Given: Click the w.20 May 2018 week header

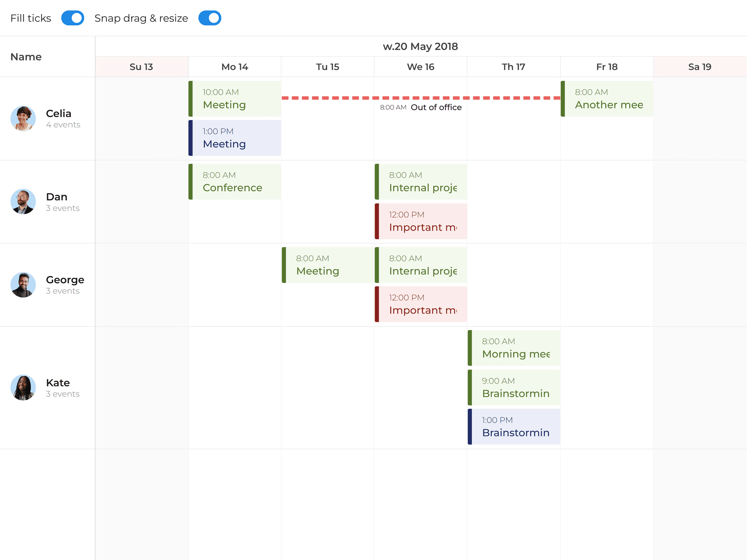Looking at the screenshot, I should [420, 46].
